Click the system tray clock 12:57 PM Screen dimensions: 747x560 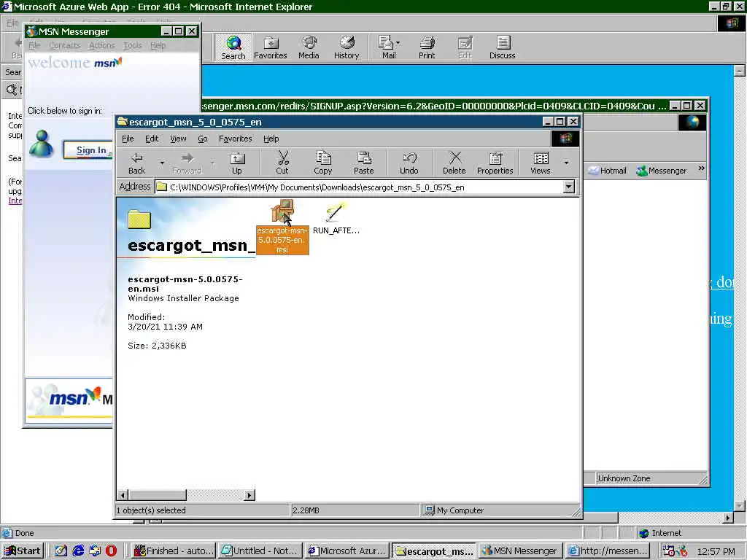pos(716,551)
